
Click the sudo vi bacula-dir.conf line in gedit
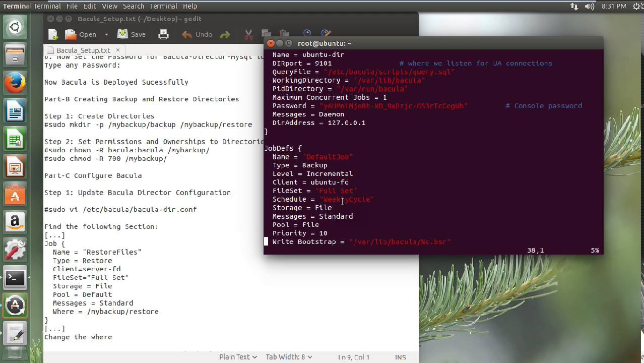(120, 209)
